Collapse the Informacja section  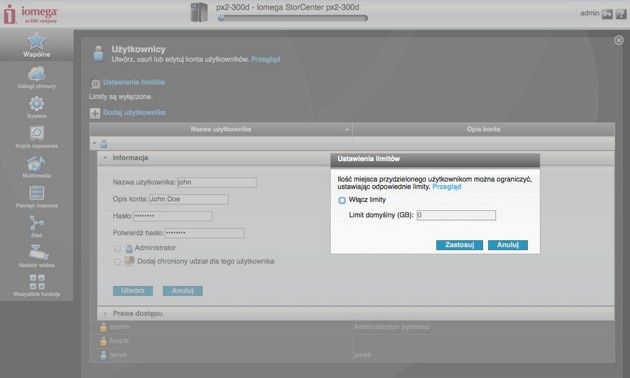tap(105, 158)
